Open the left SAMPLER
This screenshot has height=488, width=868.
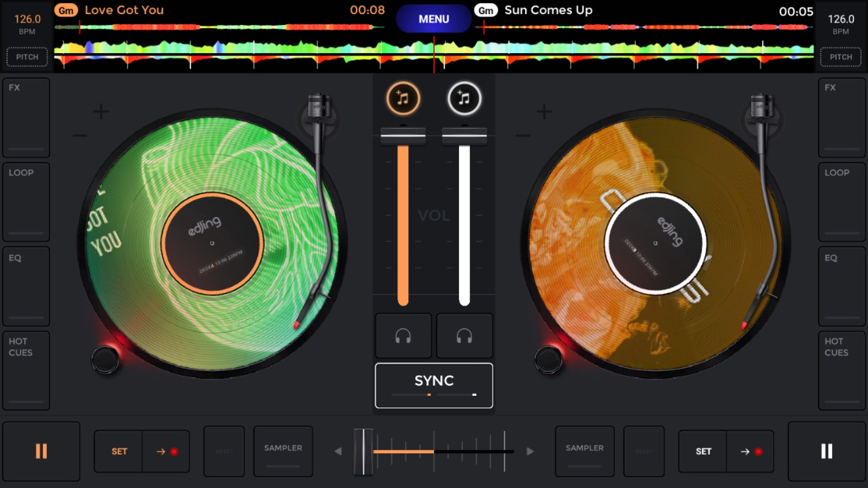283,451
